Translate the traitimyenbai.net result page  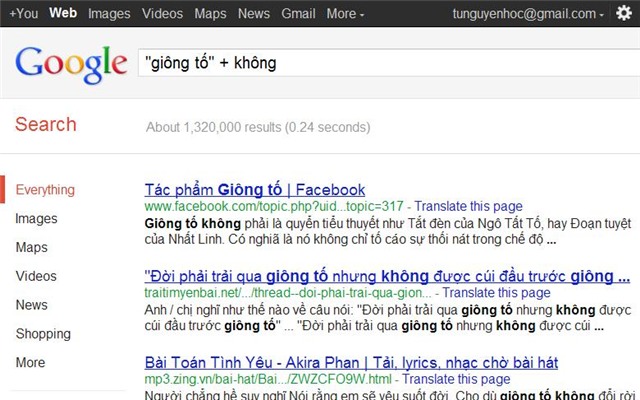(496, 293)
